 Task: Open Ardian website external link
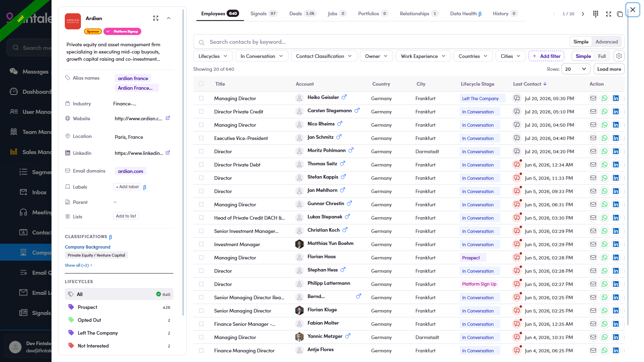(168, 118)
